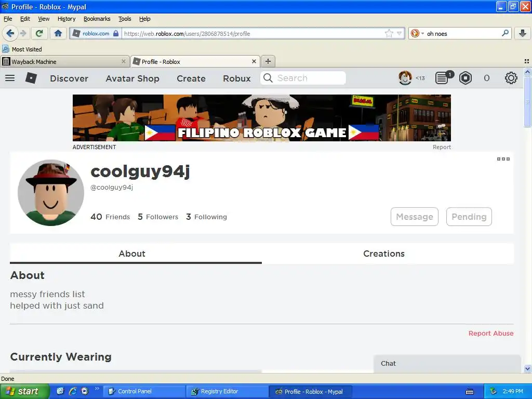The width and height of the screenshot is (532, 399).
Task: Click the Roblox Search input field
Action: (x=303, y=78)
